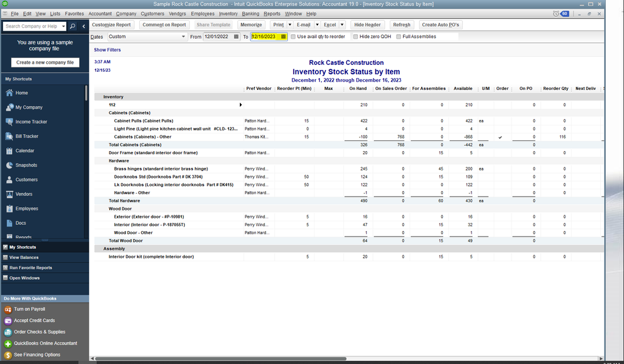The image size is (624, 364).
Task: Select the My Shortcuts panel icon
Action: point(5,247)
